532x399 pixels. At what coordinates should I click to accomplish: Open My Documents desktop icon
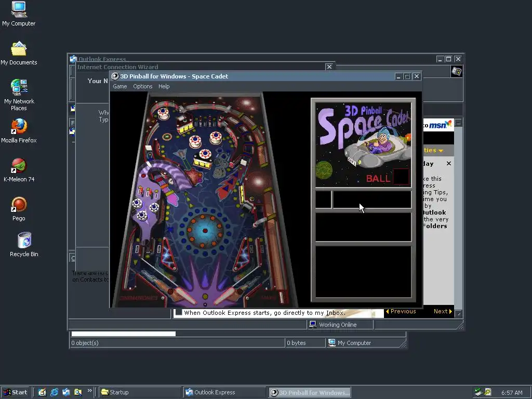[19, 54]
